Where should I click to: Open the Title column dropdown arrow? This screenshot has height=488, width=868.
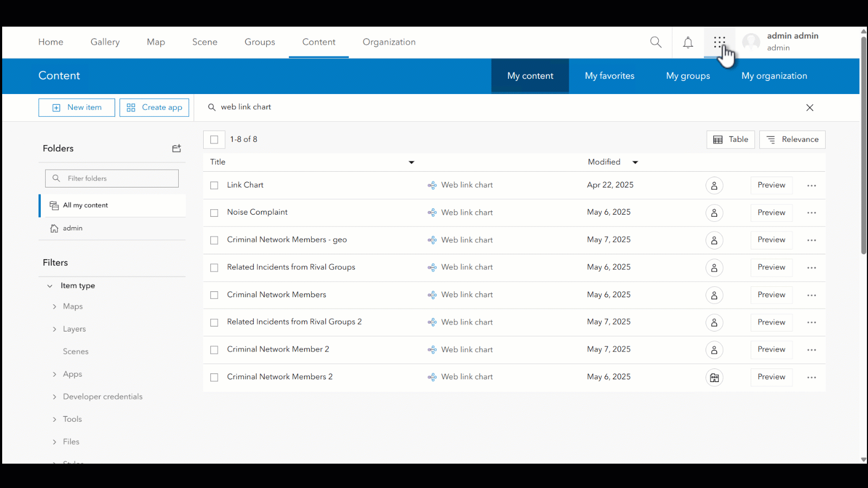(411, 162)
